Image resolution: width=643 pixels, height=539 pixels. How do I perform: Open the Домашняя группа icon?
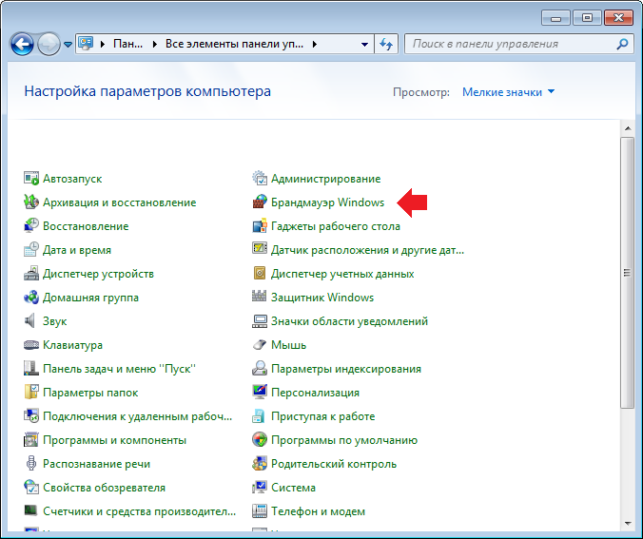31,297
